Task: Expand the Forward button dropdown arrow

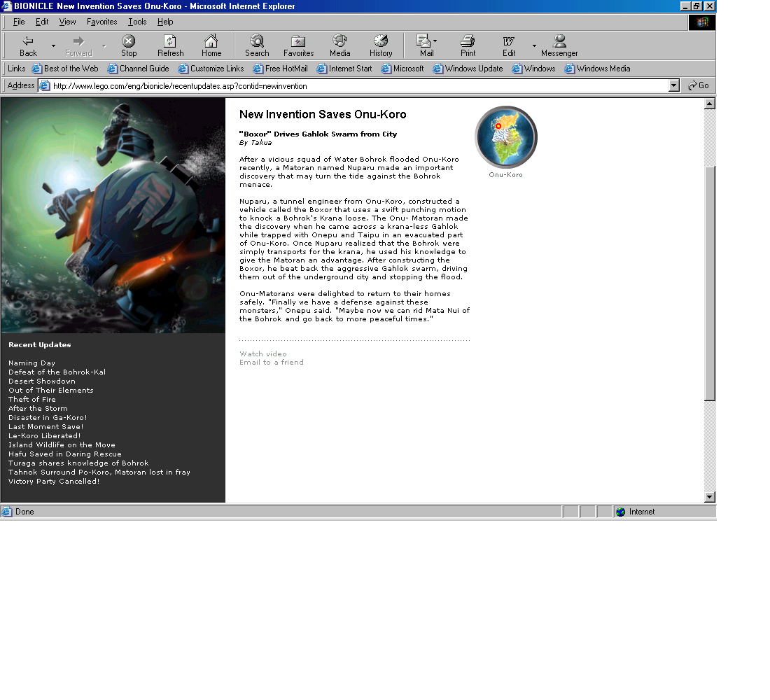Action: pos(104,45)
